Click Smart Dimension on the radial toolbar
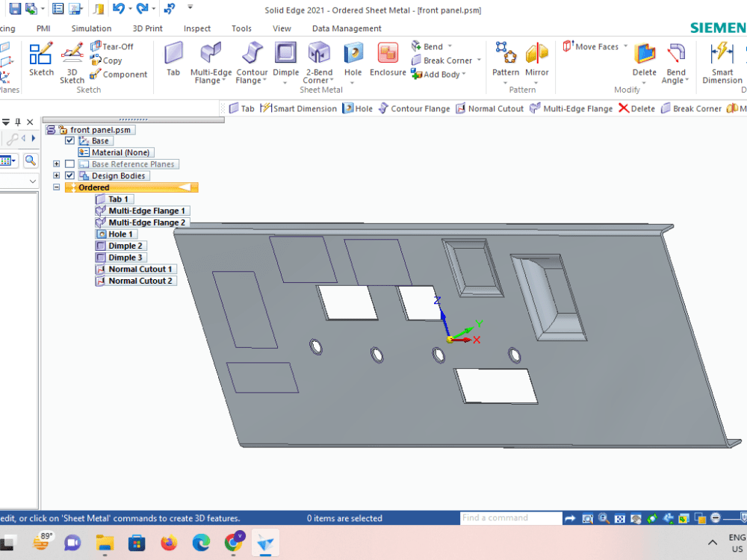Screen dimensions: 747x560 [299, 108]
